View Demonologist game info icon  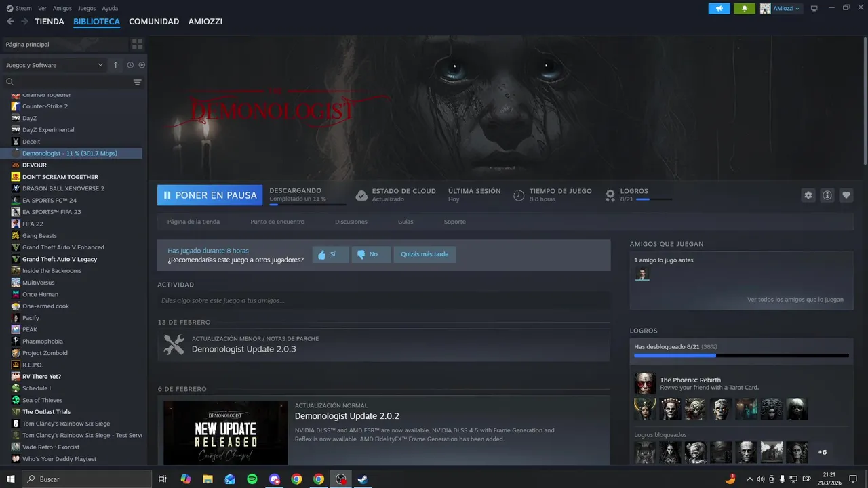tap(827, 195)
